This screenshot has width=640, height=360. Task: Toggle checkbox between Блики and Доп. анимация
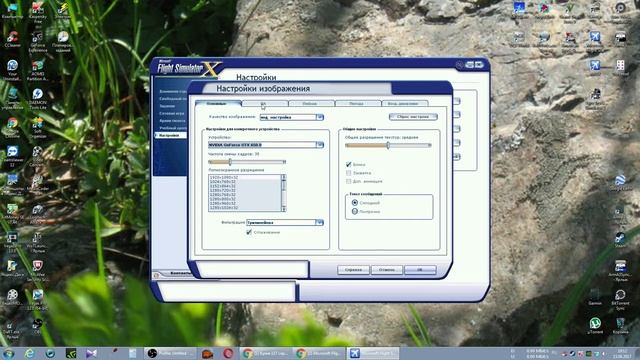pos(349,173)
